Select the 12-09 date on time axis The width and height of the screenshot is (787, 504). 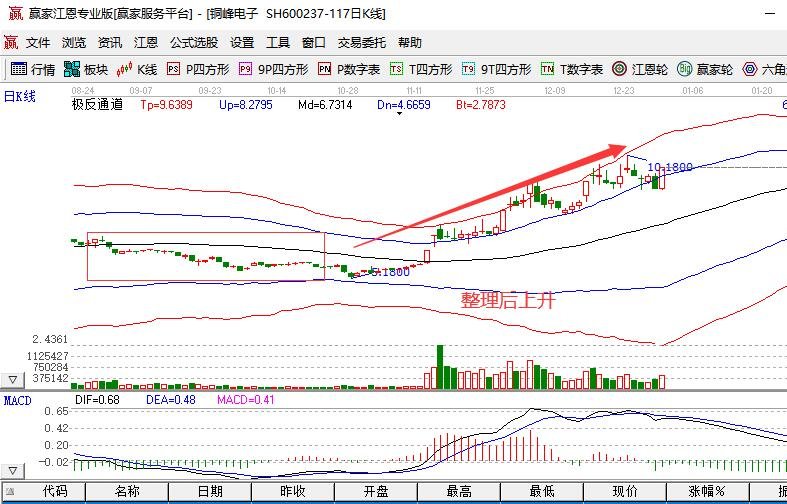(x=555, y=91)
